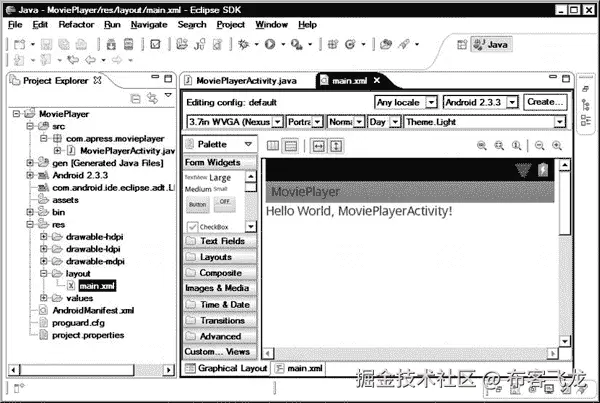This screenshot has height=403, width=600.
Task: Open the Advanced palette category
Action: click(220, 336)
